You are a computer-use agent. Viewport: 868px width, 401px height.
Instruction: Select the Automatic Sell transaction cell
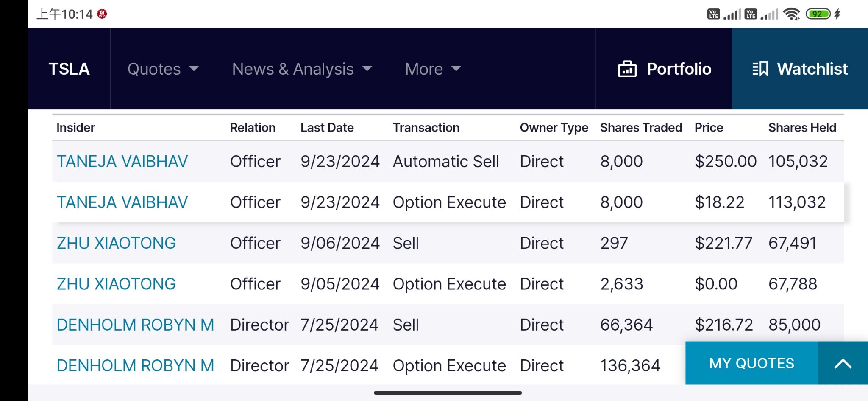pos(446,161)
